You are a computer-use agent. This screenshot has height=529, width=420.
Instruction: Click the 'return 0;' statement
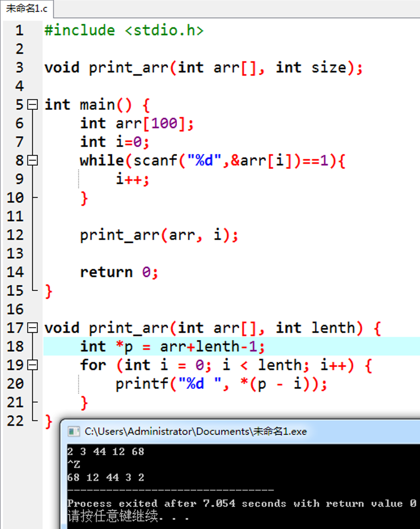click(119, 272)
